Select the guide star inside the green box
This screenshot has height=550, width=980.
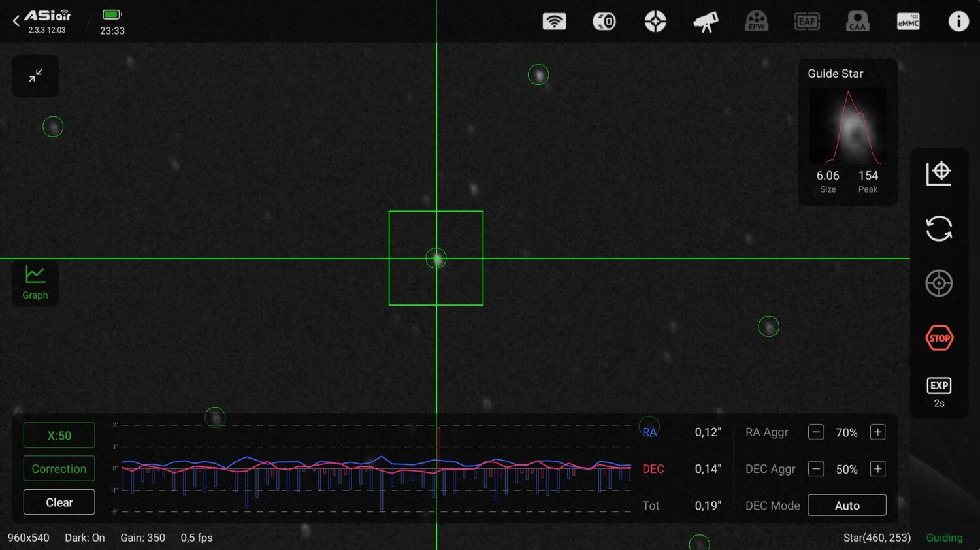point(436,259)
